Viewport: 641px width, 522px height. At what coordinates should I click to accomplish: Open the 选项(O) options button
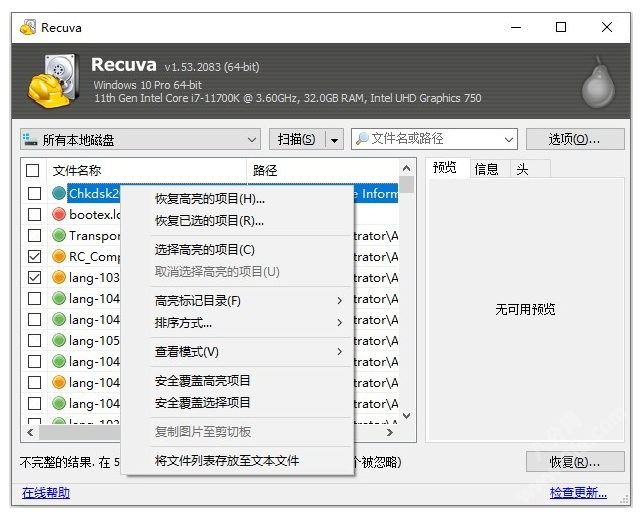coord(575,139)
